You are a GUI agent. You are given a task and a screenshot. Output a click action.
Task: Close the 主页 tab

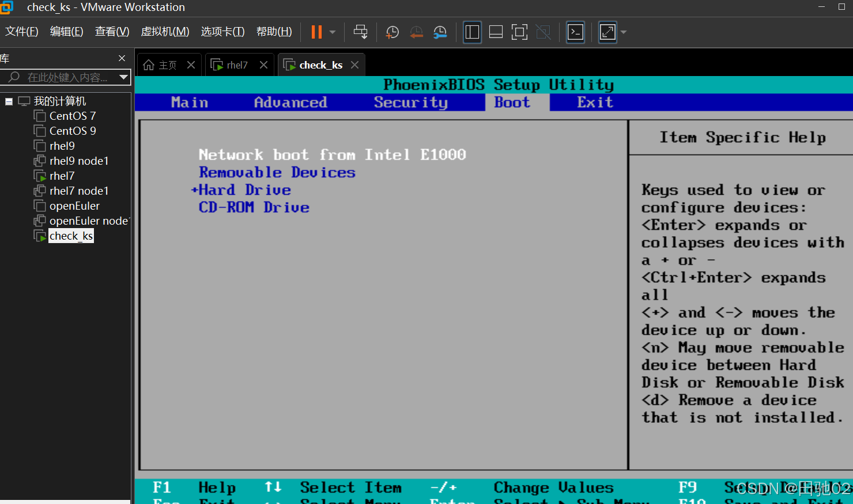coord(191,65)
